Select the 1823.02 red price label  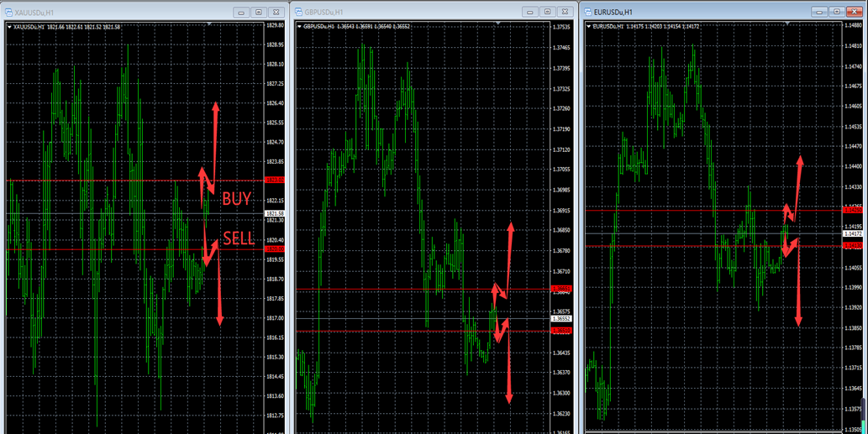275,180
